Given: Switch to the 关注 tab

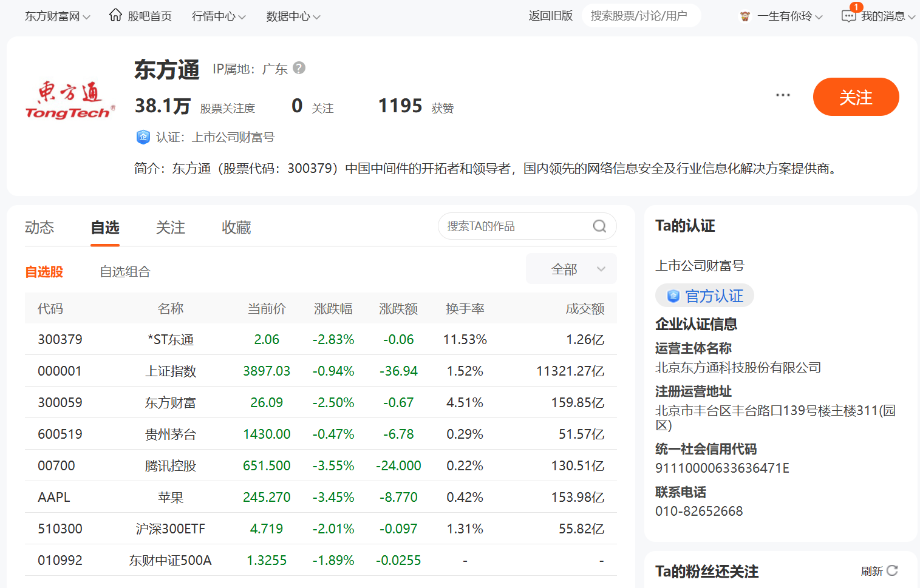Looking at the screenshot, I should click(171, 228).
